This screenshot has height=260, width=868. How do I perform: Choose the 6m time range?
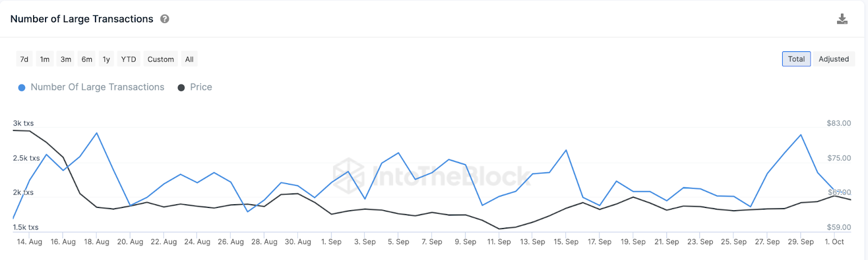coord(87,59)
